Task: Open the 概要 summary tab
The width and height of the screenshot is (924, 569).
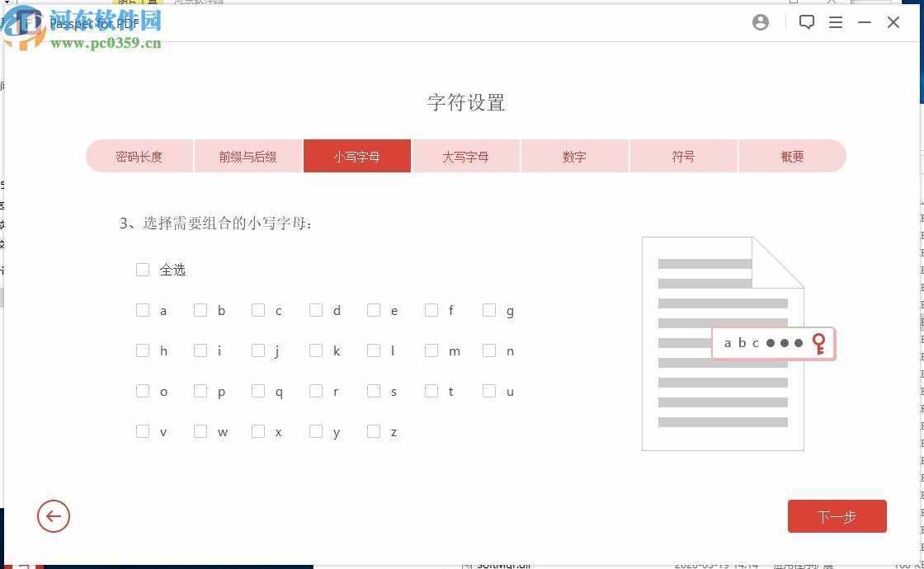Action: pos(792,156)
